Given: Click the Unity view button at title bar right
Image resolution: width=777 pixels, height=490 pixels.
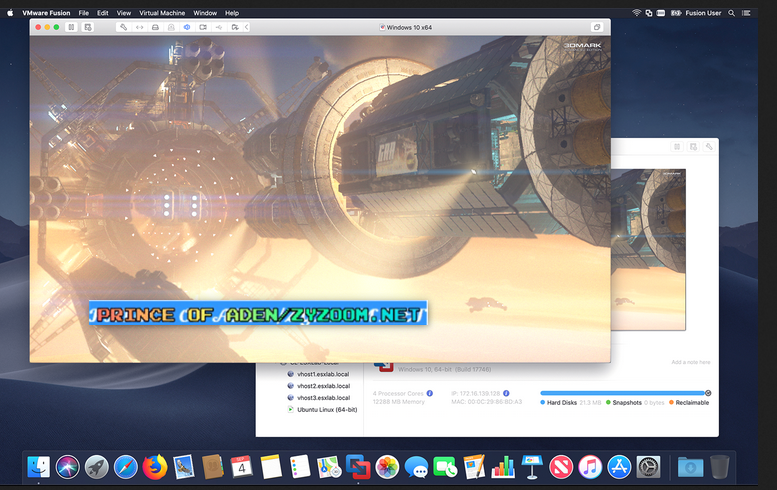Looking at the screenshot, I should coord(597,27).
